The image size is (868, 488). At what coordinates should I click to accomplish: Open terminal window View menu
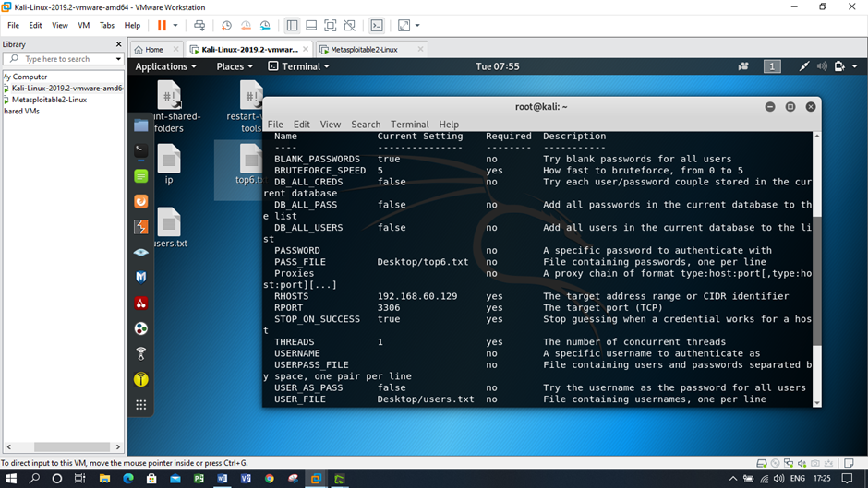(x=330, y=125)
